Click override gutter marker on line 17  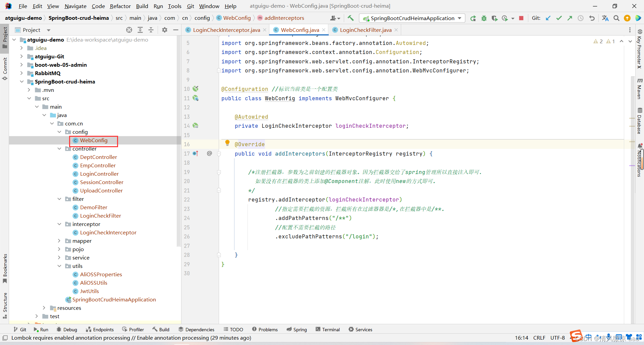196,154
